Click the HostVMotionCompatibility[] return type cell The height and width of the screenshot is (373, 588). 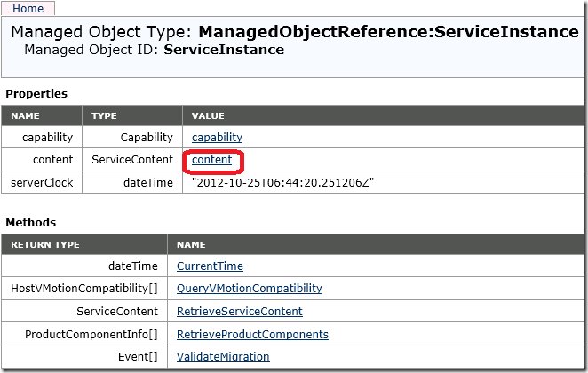click(x=84, y=289)
